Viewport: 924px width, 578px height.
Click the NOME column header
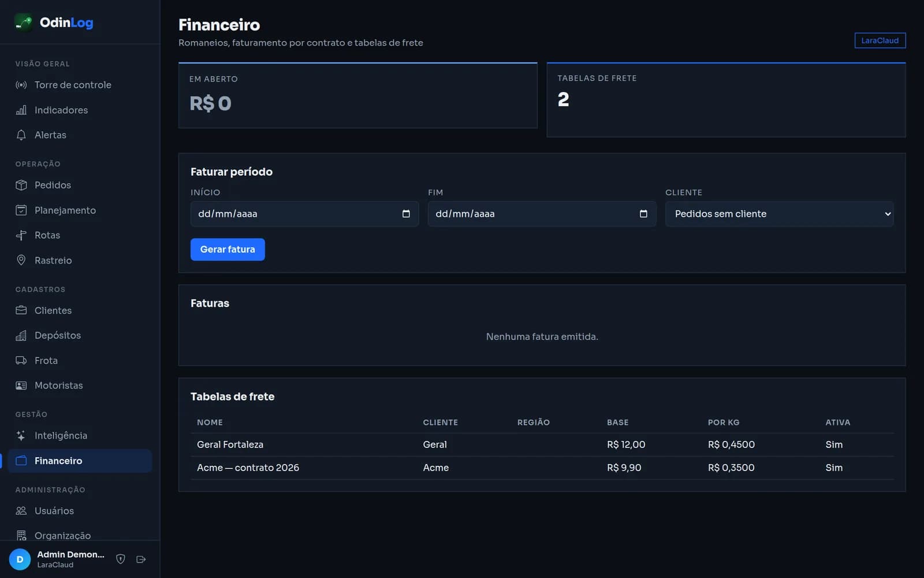click(210, 423)
